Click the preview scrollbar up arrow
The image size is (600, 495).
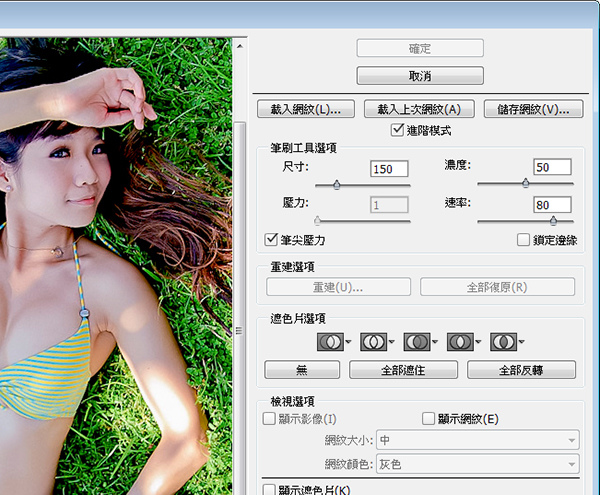tap(240, 46)
